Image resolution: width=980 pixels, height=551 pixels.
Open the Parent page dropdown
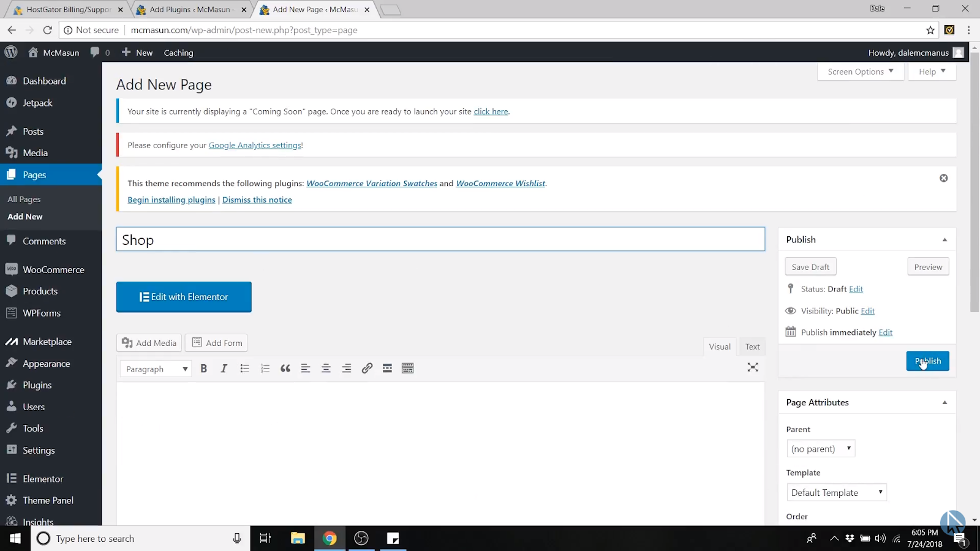[821, 449]
